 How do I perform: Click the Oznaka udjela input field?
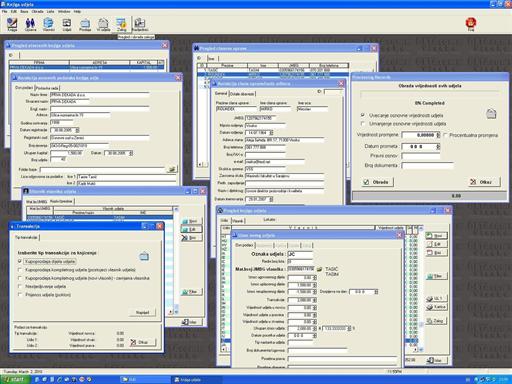[300, 254]
